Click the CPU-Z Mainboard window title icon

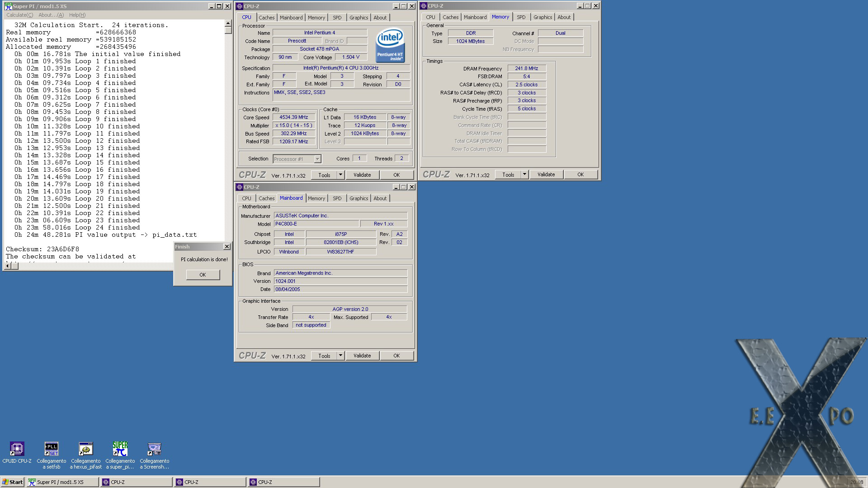tap(240, 187)
